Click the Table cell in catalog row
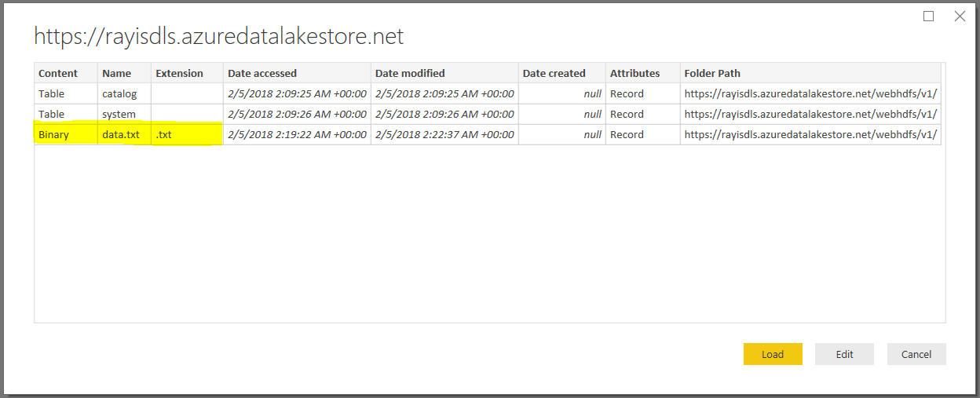The image size is (980, 398). click(x=52, y=93)
